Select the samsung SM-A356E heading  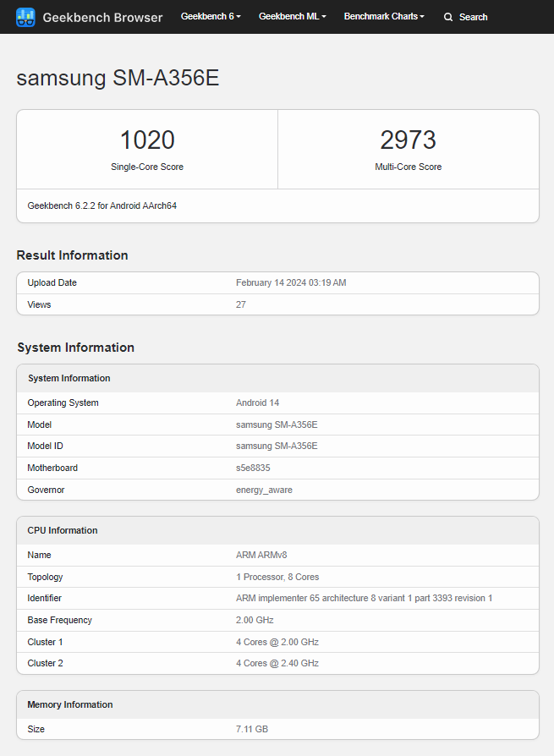pyautogui.click(x=117, y=78)
